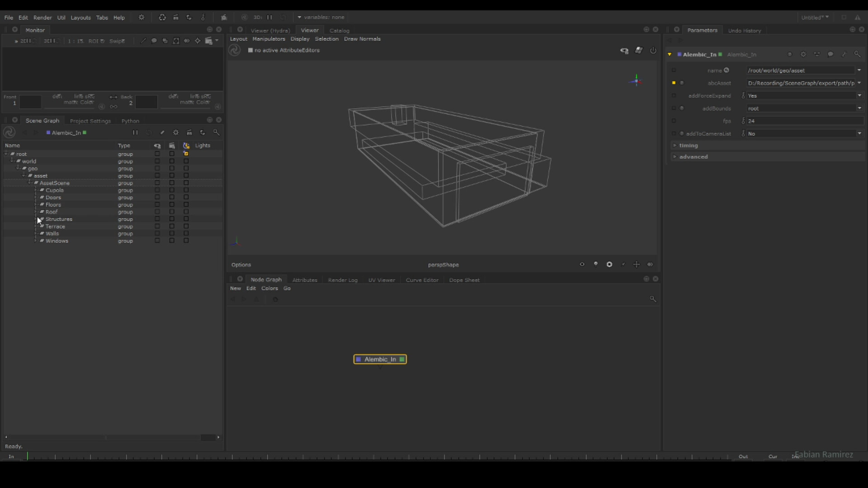Viewport: 868px width, 488px height.
Task: Pause Scene Graph updates
Action: click(x=134, y=132)
